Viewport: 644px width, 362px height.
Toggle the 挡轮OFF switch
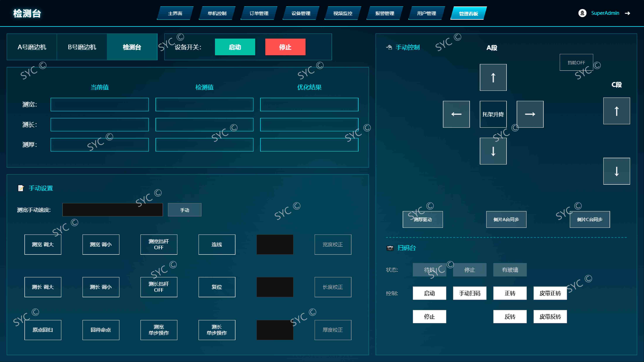[x=576, y=62]
